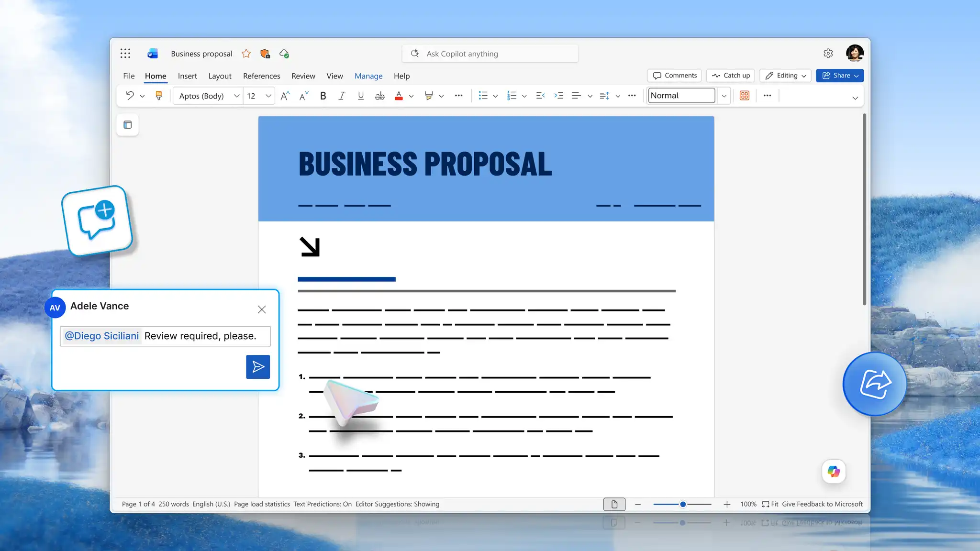This screenshot has height=551, width=980.
Task: Expand the Normal styles gallery
Action: [724, 96]
